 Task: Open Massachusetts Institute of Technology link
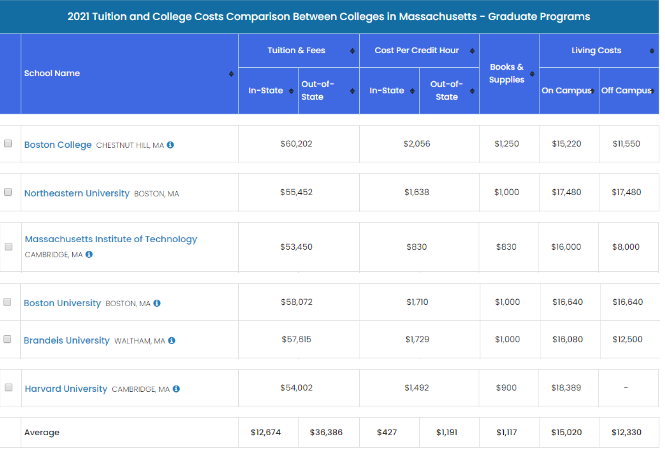pos(111,239)
